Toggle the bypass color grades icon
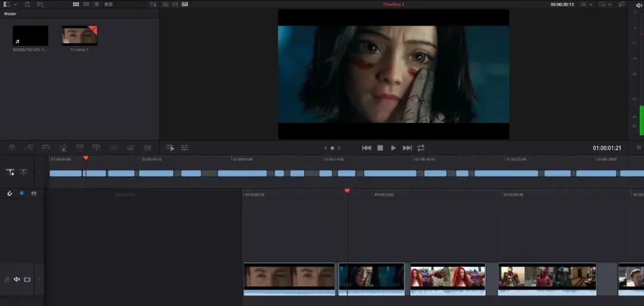 pyautogui.click(x=622, y=4)
